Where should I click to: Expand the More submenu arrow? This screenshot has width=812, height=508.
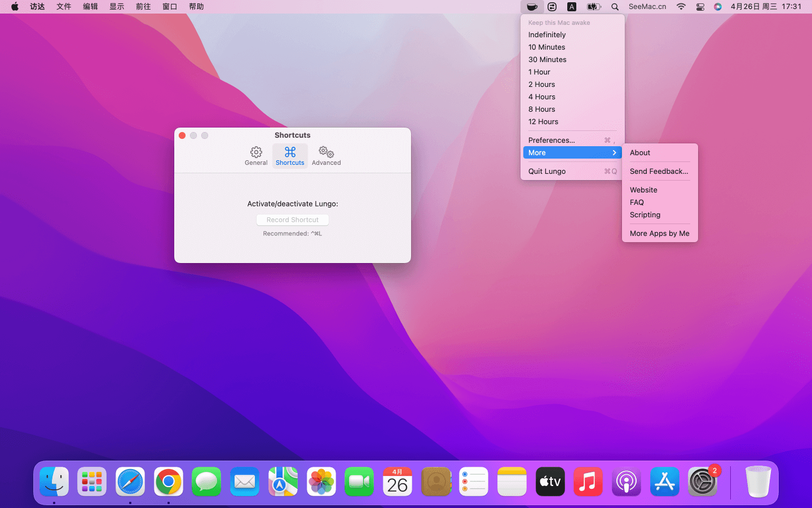coord(614,153)
